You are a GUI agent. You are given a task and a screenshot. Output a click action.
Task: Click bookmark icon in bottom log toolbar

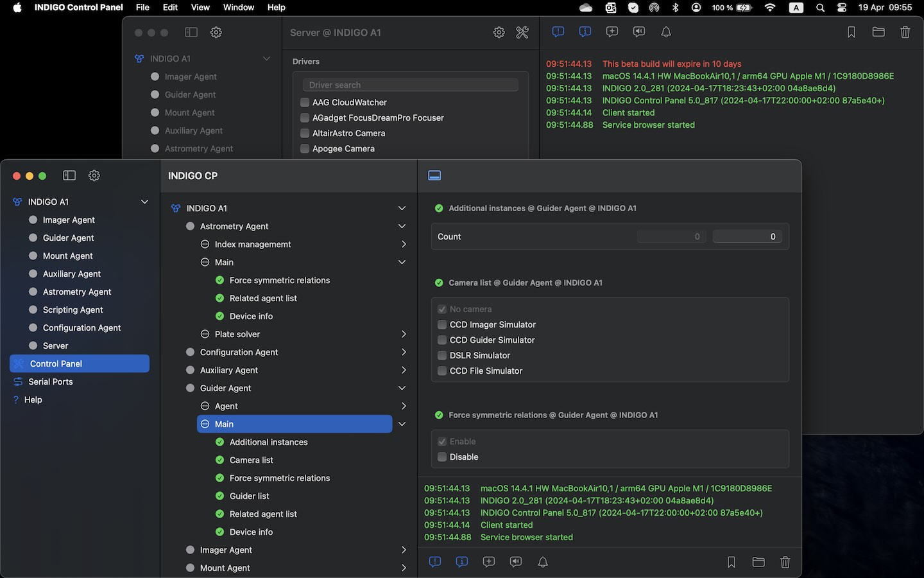click(x=732, y=562)
